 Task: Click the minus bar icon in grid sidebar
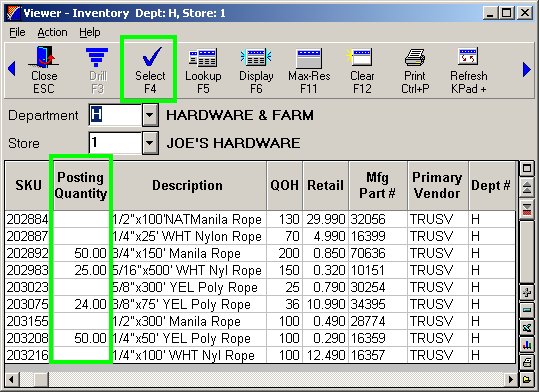point(527,310)
